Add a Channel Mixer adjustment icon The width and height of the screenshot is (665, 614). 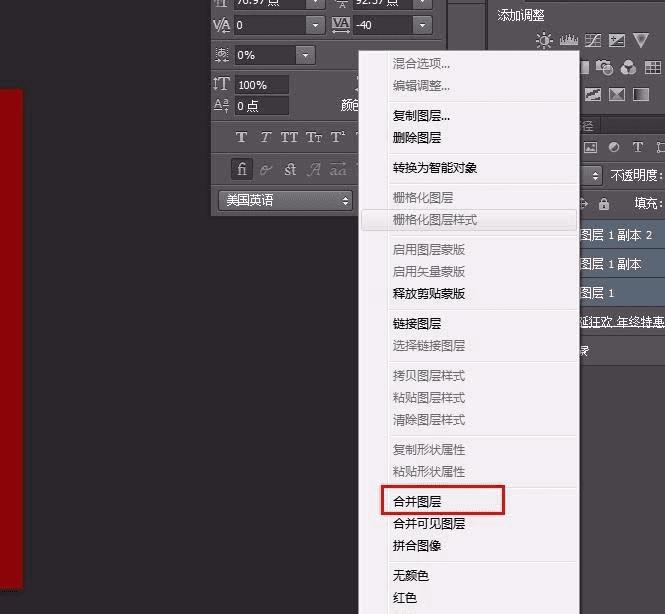point(628,67)
